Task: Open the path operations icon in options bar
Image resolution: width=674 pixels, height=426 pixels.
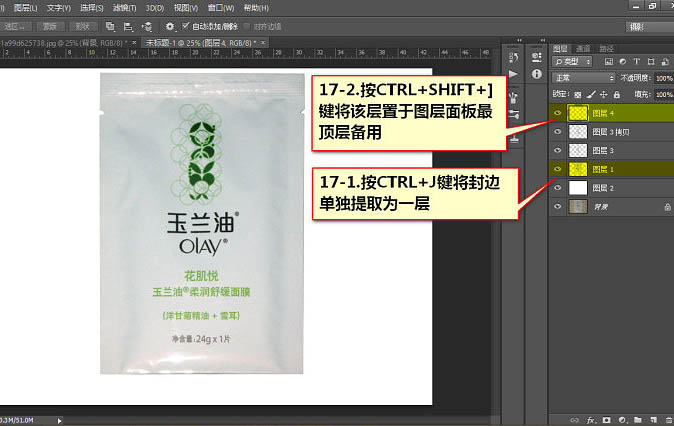Action: coord(110,26)
